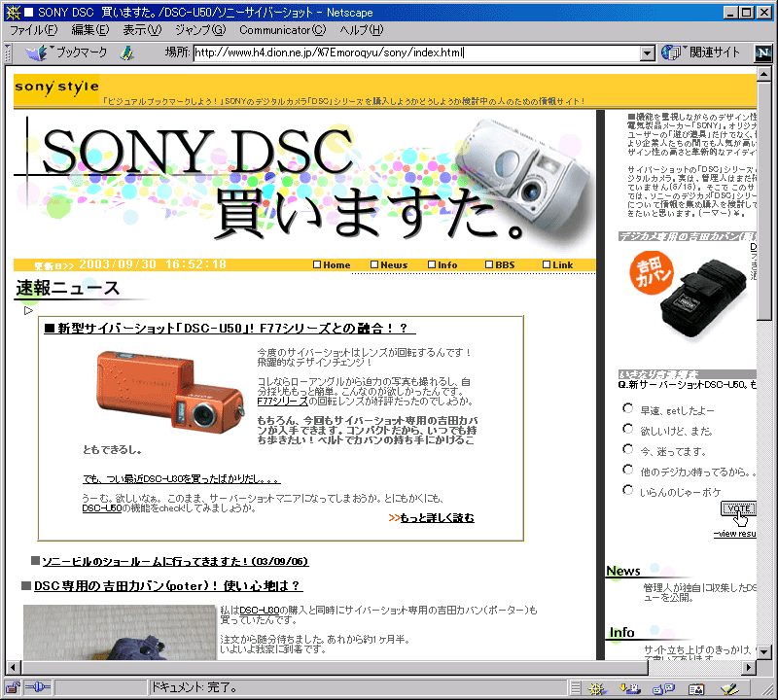778x700 pixels.
Task: Open Address Book from the component bar
Action: click(x=696, y=688)
